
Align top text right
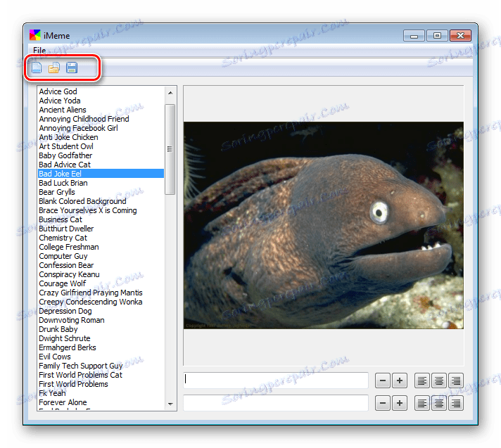pos(456,380)
